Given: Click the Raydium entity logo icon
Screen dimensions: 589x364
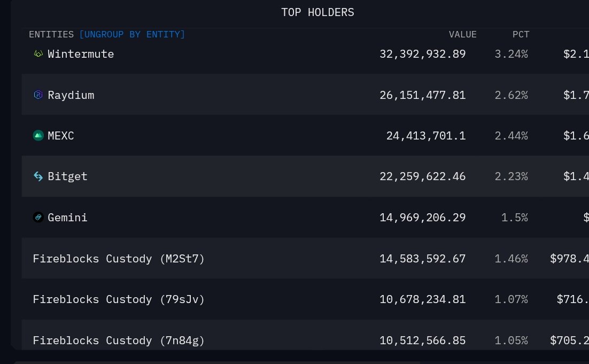Looking at the screenshot, I should 38,95.
